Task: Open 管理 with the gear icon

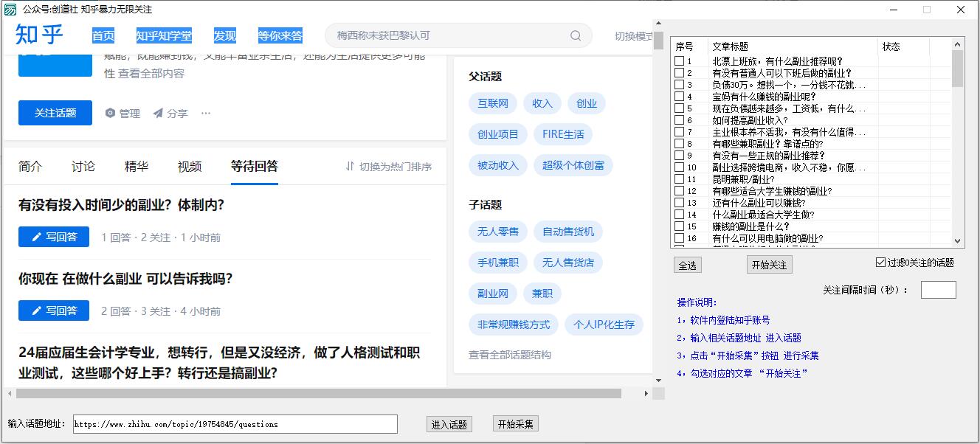Action: pos(122,113)
